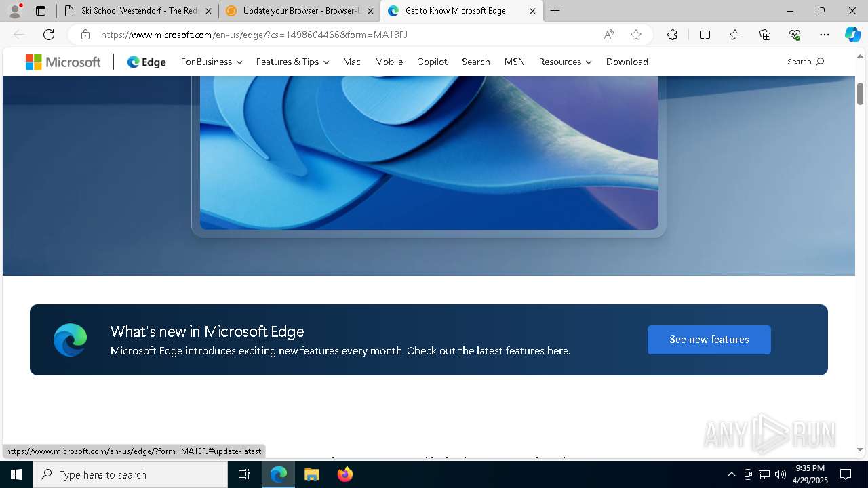
Task: Click the taskbar clock showing 9:35 PM
Action: click(810, 474)
